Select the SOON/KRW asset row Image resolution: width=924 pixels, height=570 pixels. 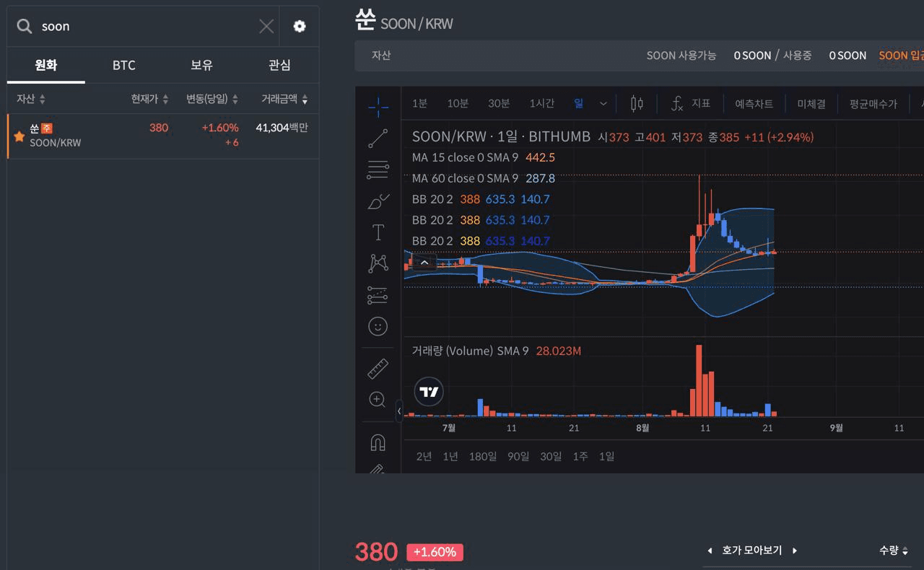click(163, 136)
